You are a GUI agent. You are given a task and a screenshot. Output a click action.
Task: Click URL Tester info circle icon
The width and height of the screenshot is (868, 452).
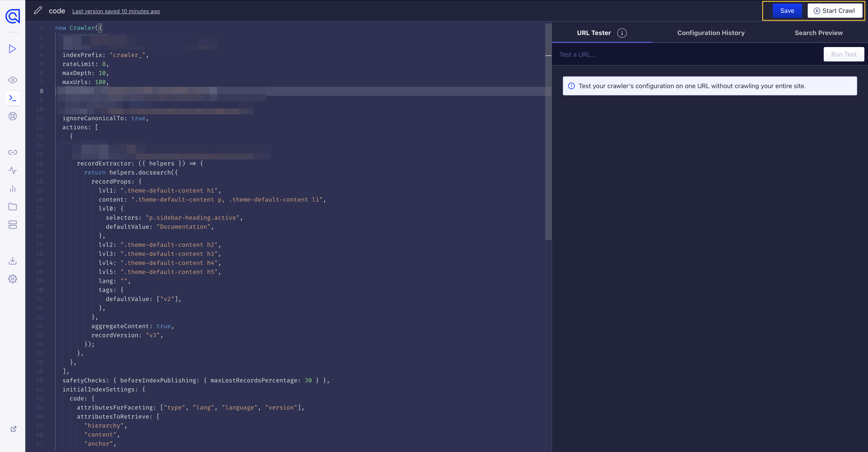pyautogui.click(x=622, y=33)
